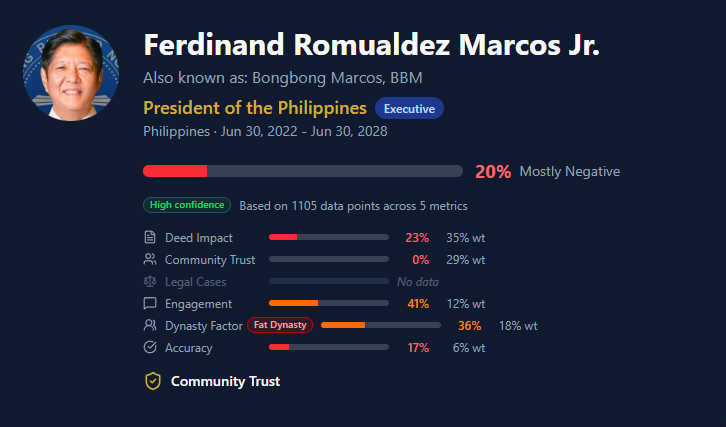Click the Dynasty Factor people icon
Screen dimensions: 726x427
point(150,326)
